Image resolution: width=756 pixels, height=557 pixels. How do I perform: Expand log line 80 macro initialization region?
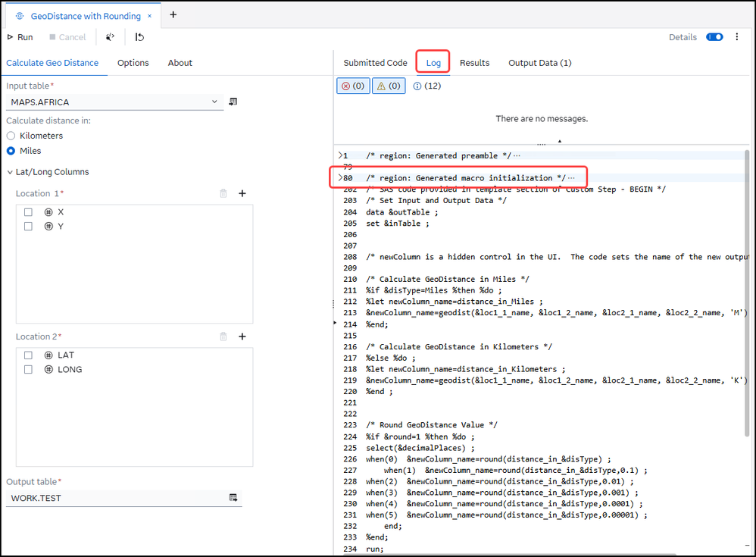pyautogui.click(x=340, y=178)
